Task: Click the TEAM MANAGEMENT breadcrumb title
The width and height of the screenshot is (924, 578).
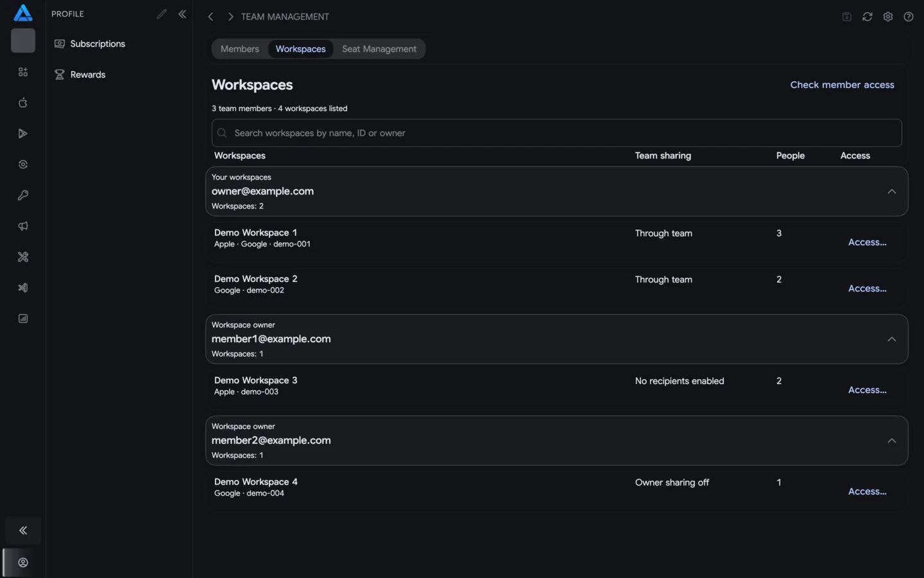Action: 285,17
